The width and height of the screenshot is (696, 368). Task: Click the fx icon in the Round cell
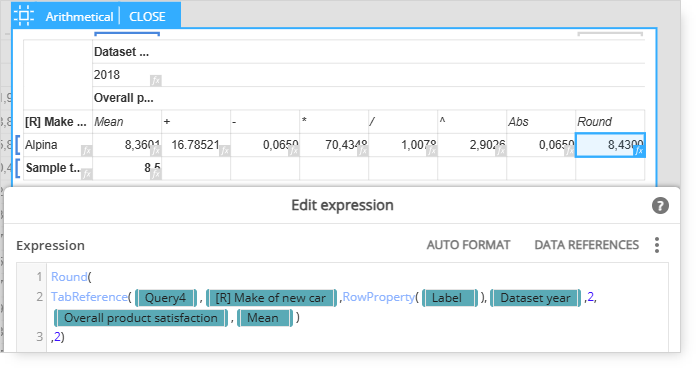(x=639, y=151)
